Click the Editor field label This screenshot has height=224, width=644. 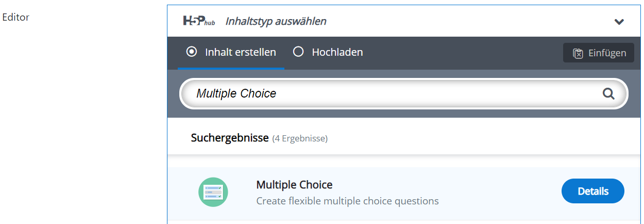click(16, 17)
